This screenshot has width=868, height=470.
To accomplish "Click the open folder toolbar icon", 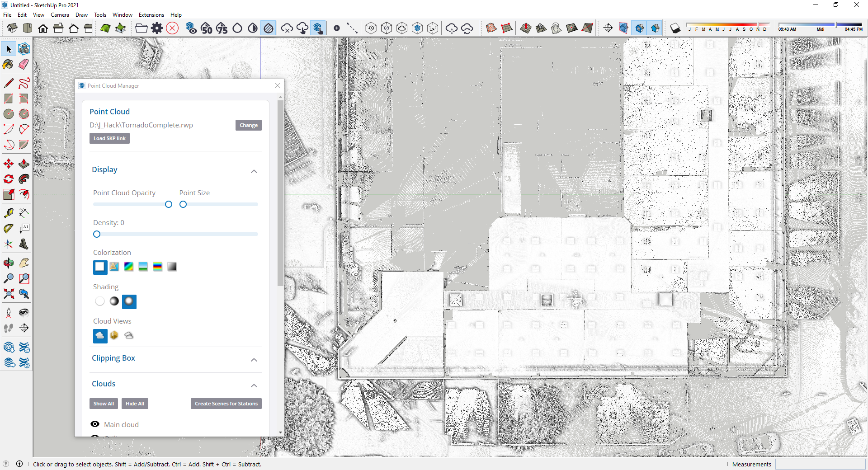I will tap(142, 28).
